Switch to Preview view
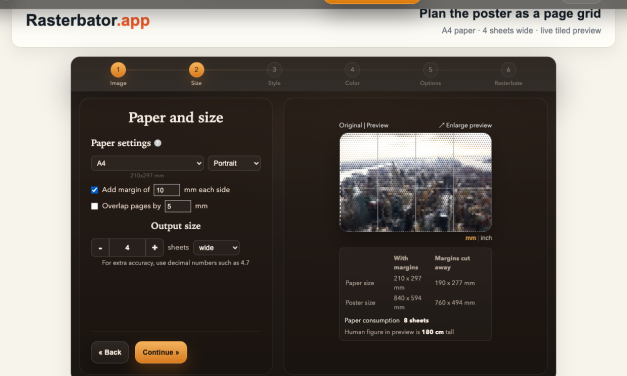The image size is (627, 376). pyautogui.click(x=377, y=125)
